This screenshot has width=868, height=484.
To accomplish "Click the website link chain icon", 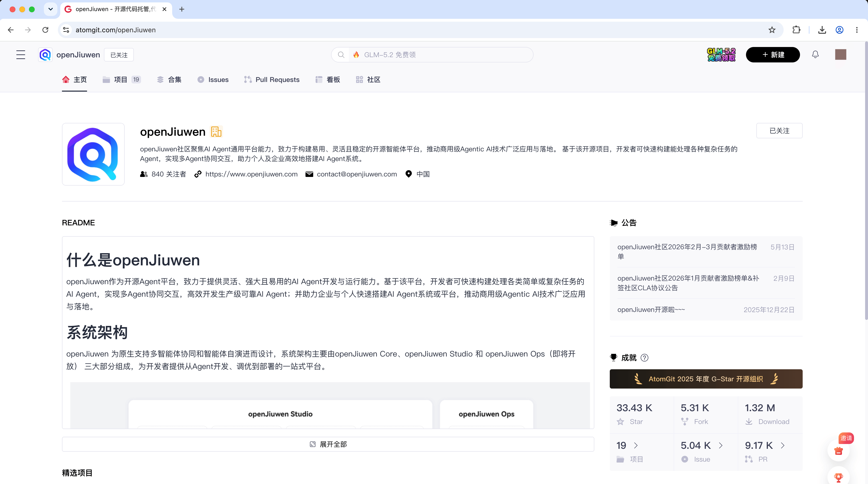I will (x=198, y=174).
